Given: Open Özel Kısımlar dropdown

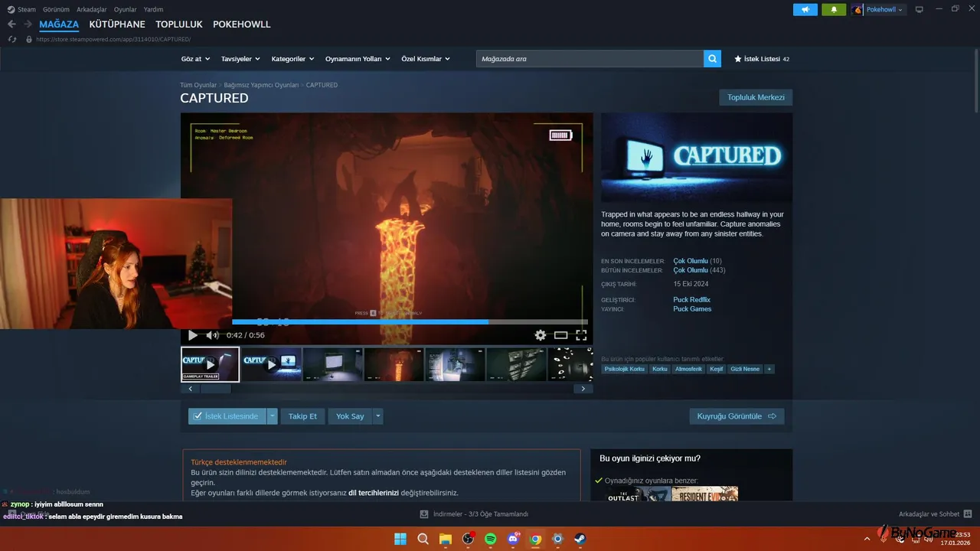Looking at the screenshot, I should (x=426, y=59).
